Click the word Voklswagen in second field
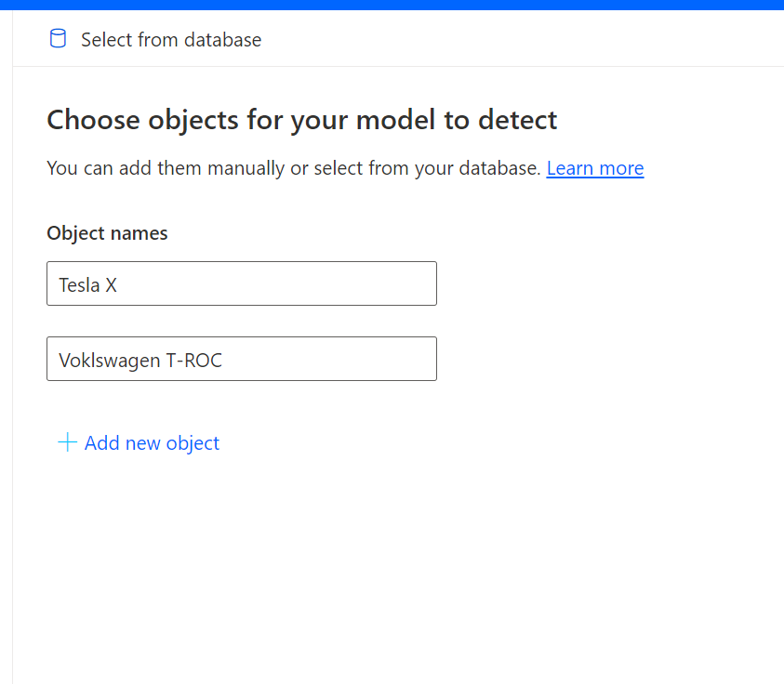The image size is (784, 684). (x=110, y=361)
